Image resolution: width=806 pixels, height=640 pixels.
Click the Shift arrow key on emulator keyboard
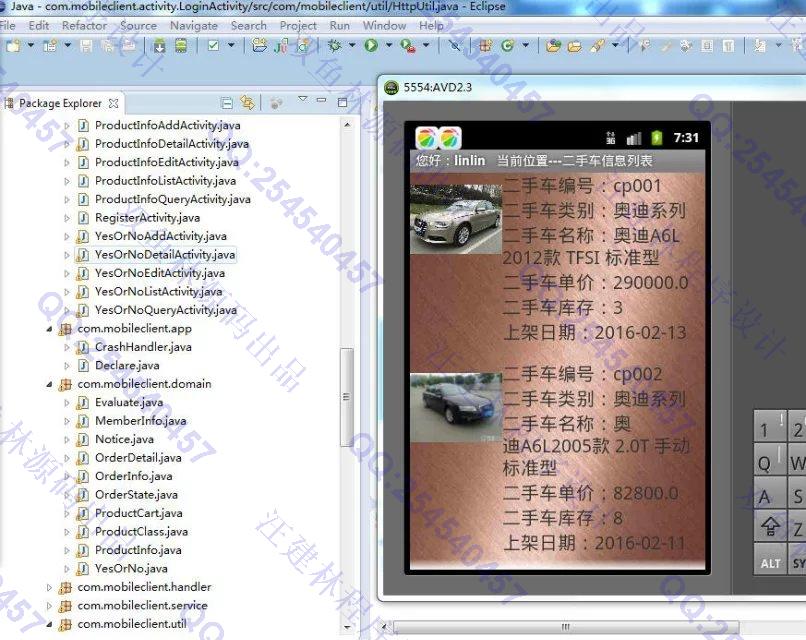tap(770, 526)
